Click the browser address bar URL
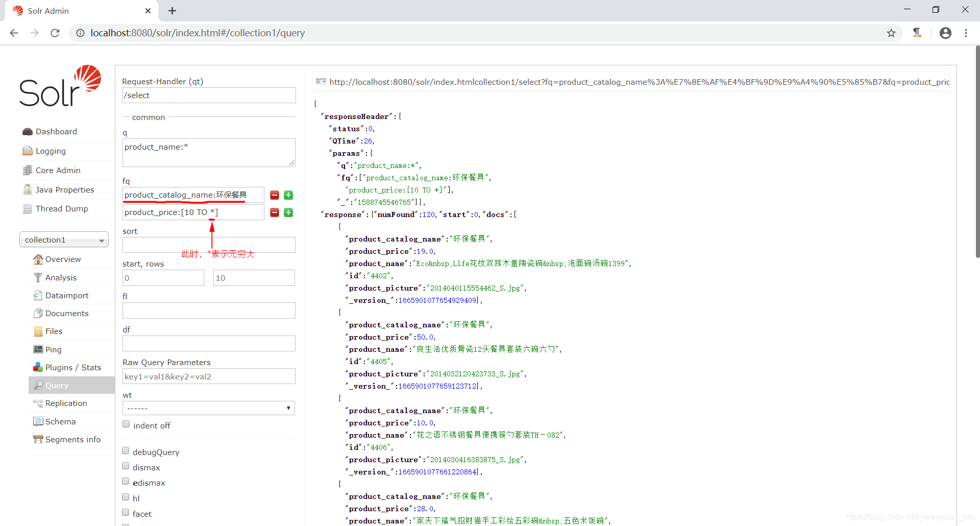The width and height of the screenshot is (980, 526). [198, 33]
